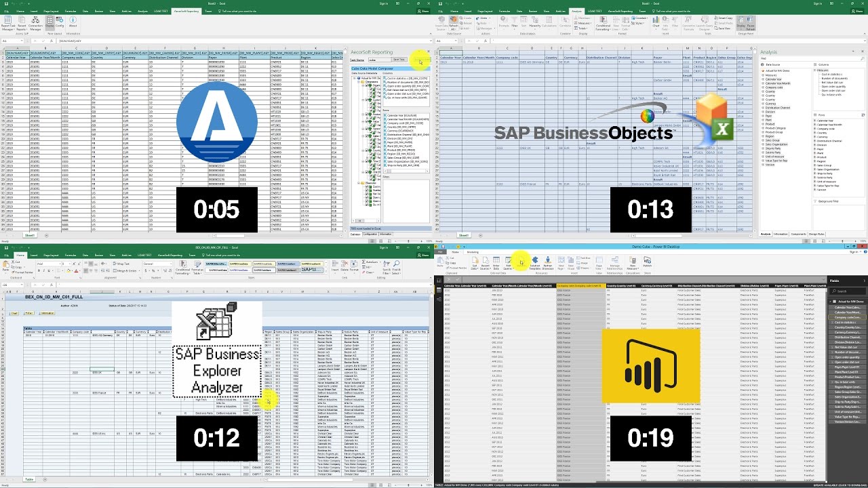This screenshot has width=868, height=488.
Task: Insert Chart from Analysis ribbon
Action: click(656, 24)
